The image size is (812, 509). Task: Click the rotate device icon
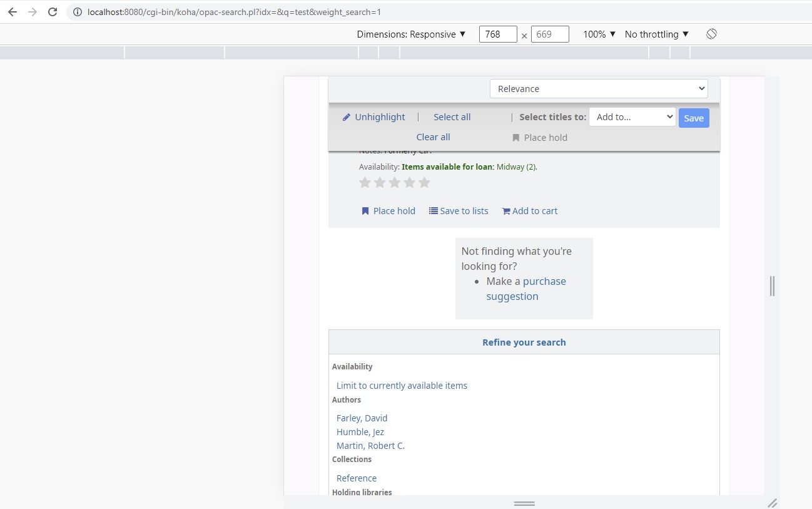click(x=711, y=34)
